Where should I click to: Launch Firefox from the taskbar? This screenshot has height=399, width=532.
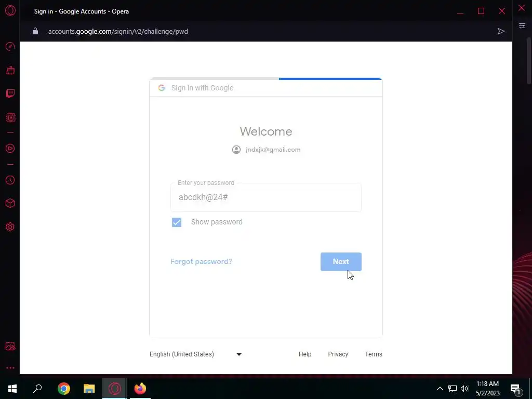(x=140, y=389)
